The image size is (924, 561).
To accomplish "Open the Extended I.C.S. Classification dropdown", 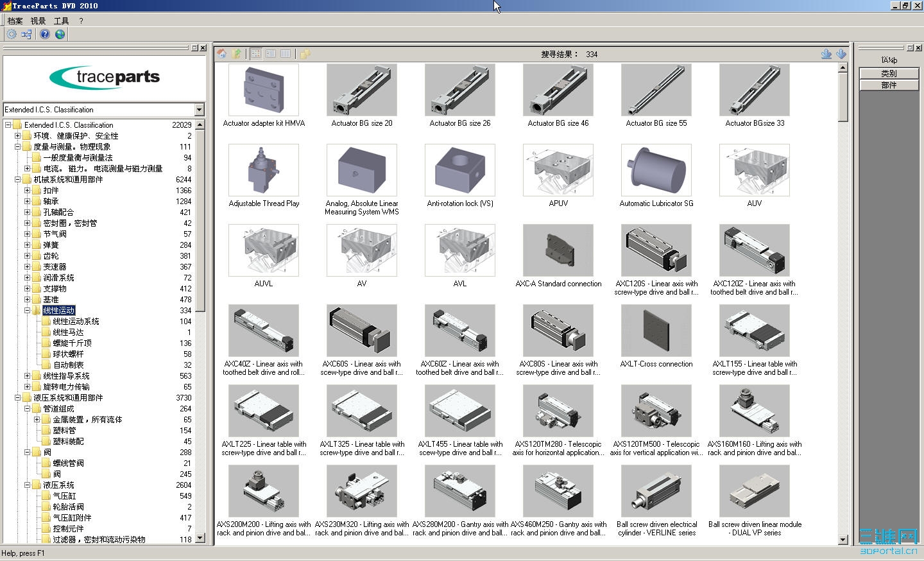I will (199, 110).
